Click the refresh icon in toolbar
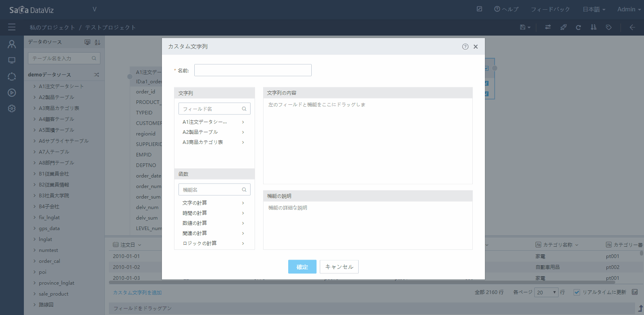Viewport: 644px width, 315px height. 578,27
